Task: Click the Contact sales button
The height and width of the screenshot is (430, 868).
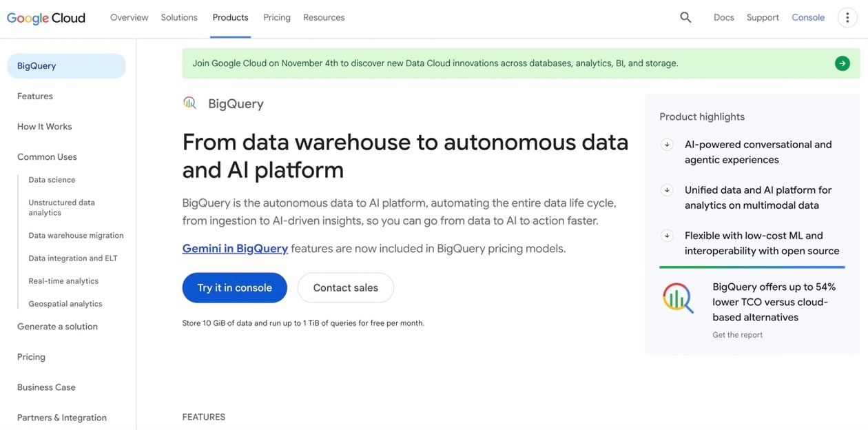Action: tap(345, 287)
